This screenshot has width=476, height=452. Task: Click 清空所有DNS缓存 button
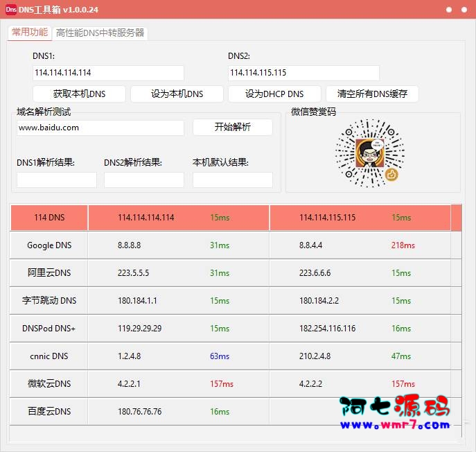[372, 94]
